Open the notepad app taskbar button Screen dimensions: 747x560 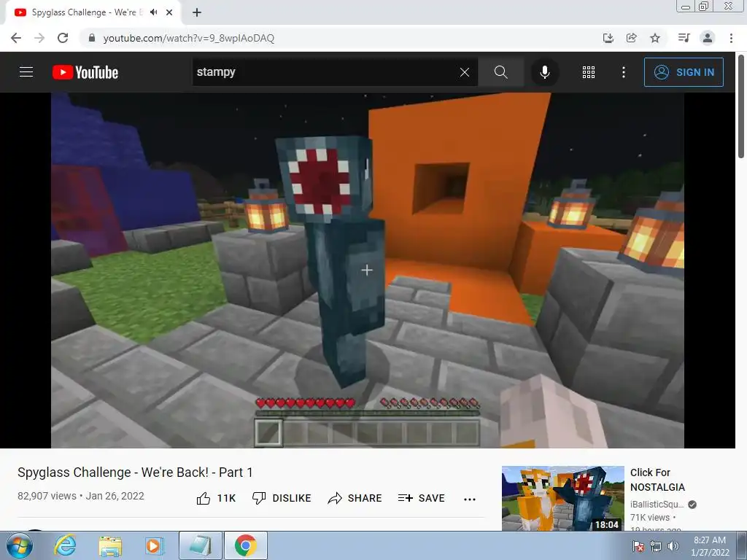pos(201,545)
